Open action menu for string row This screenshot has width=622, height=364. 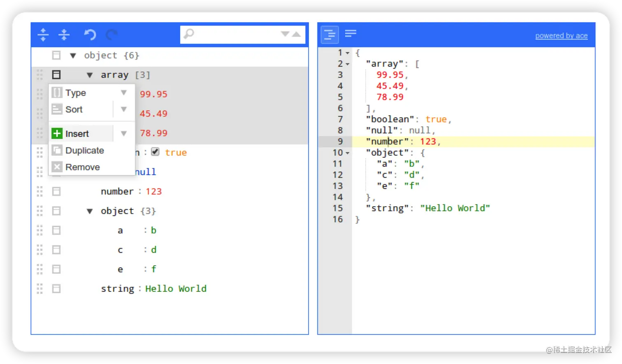[56, 289]
